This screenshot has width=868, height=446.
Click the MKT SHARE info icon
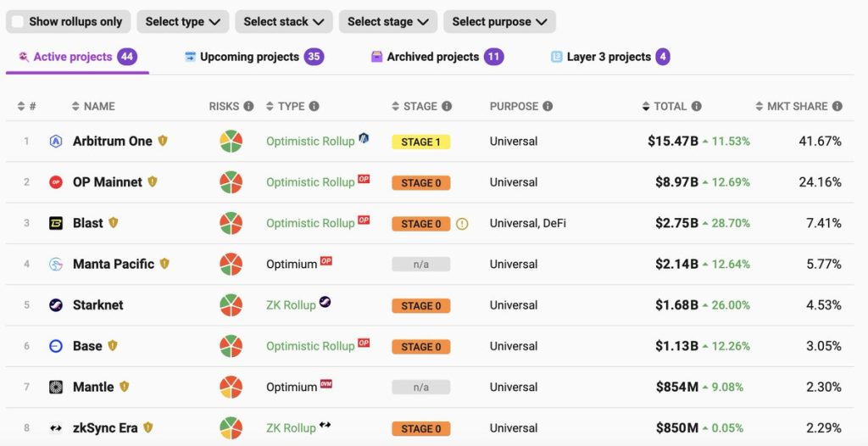(x=837, y=106)
